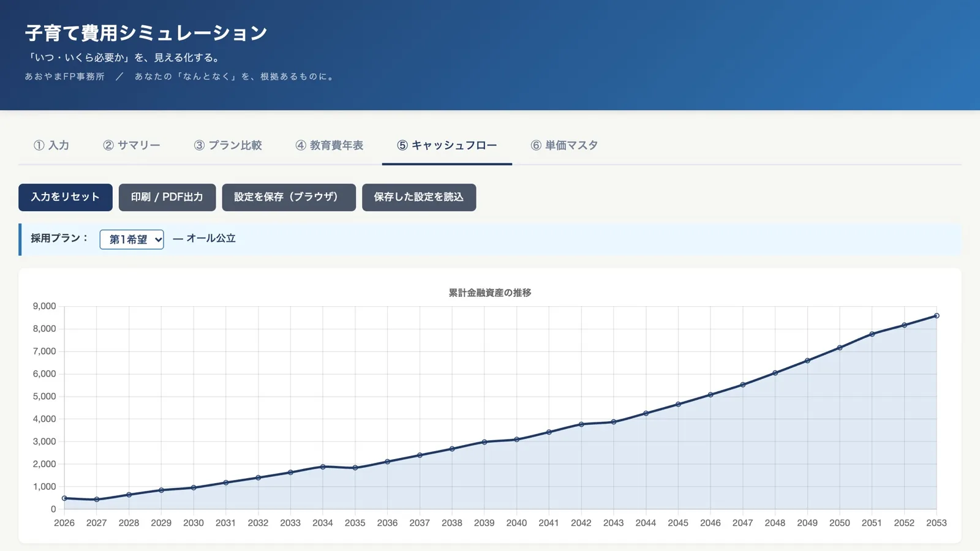The width and height of the screenshot is (980, 551).
Task: Load settings via 保存した設定を読込
Action: point(419,197)
